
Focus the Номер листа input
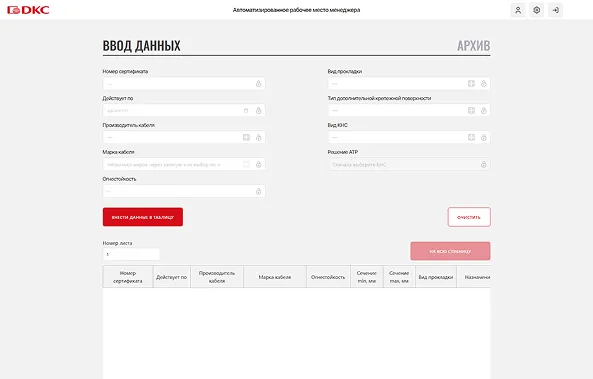131,254
